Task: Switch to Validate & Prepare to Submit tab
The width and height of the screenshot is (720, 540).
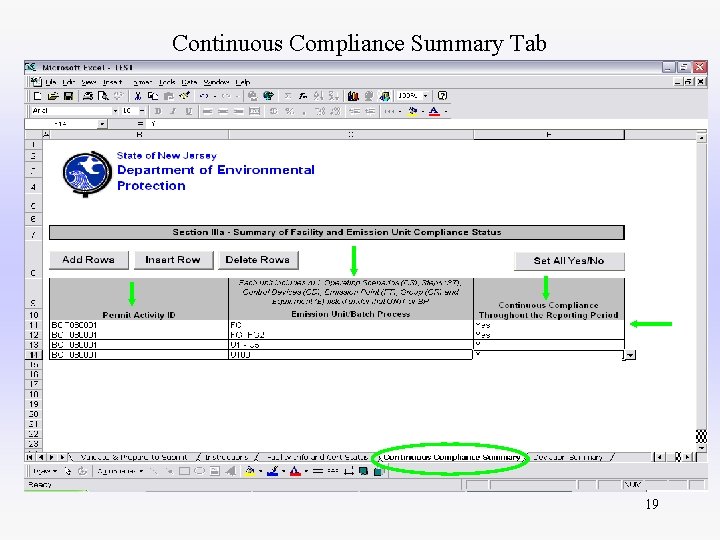Action: click(134, 457)
